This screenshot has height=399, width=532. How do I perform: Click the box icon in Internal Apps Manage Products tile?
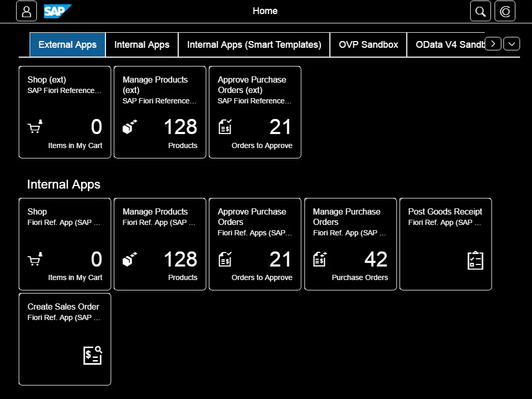[x=130, y=259]
